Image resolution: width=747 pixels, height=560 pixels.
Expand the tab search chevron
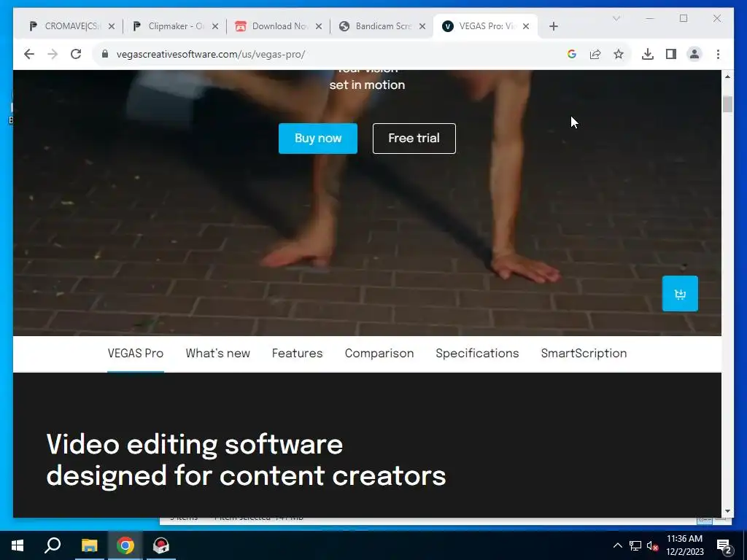(x=616, y=18)
